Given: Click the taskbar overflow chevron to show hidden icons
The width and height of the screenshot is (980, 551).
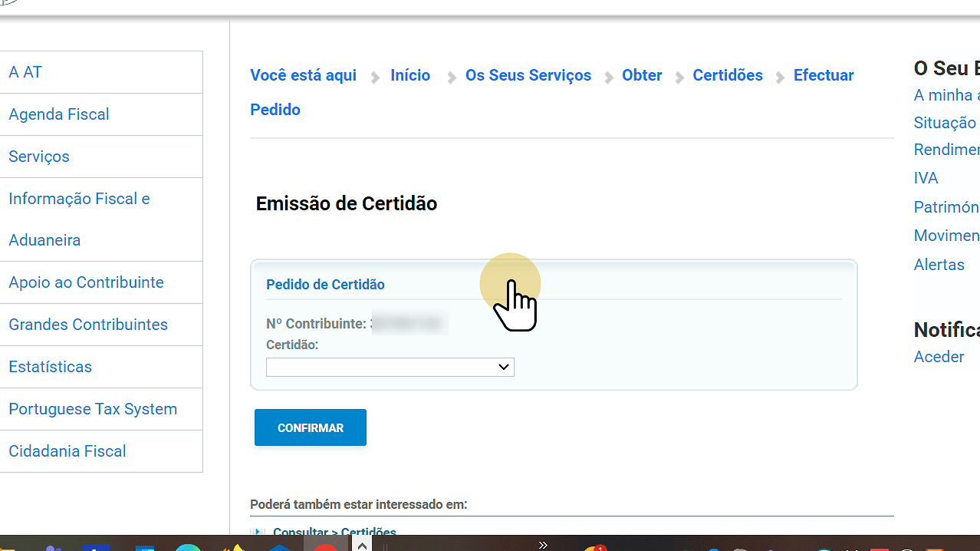Looking at the screenshot, I should (x=543, y=545).
